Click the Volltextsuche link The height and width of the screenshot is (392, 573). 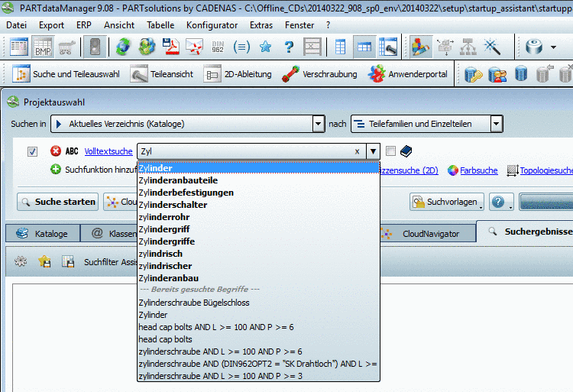(108, 151)
